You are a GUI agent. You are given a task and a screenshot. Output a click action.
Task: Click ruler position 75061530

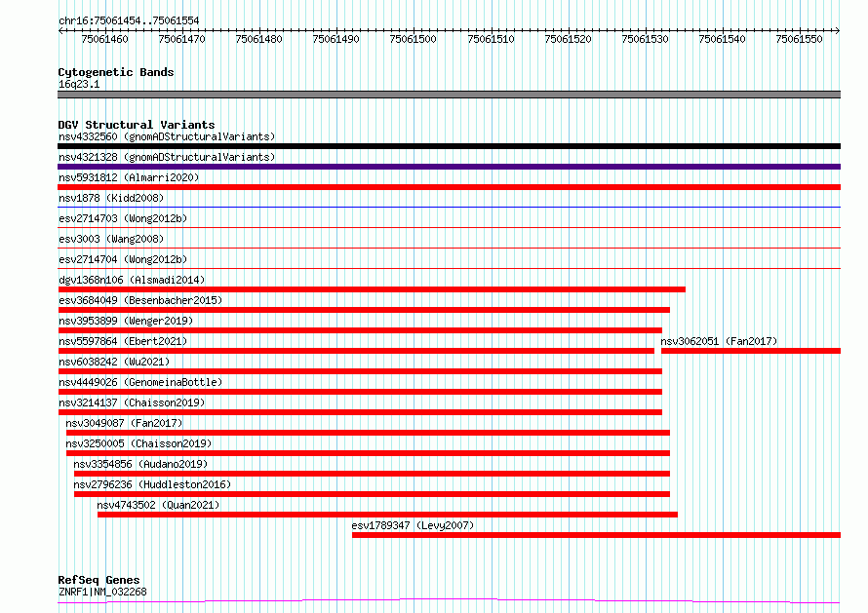coord(645,39)
